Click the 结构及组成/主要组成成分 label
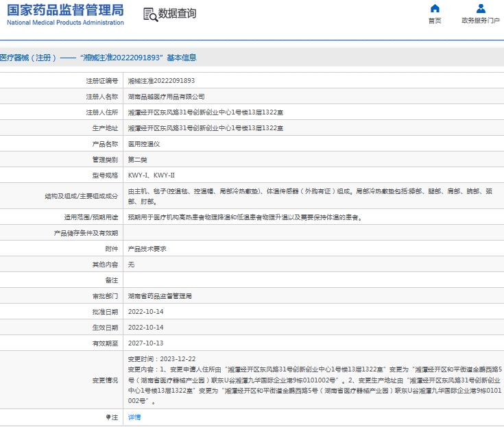This screenshot has width=504, height=427. [82, 196]
